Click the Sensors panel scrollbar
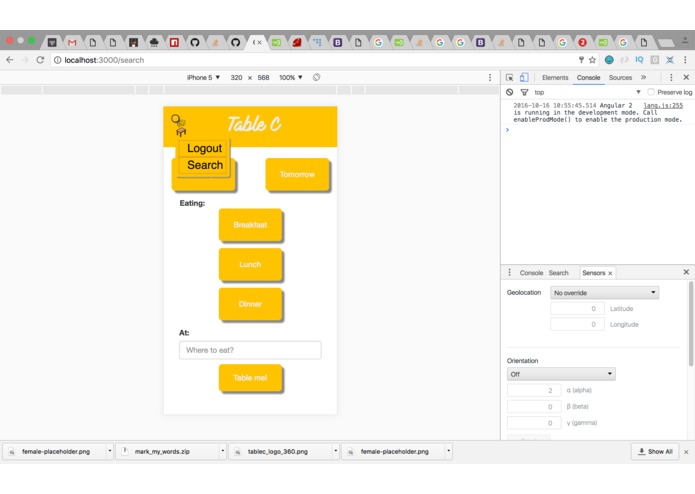Image resolution: width=695 pixels, height=494 pixels. click(x=691, y=324)
